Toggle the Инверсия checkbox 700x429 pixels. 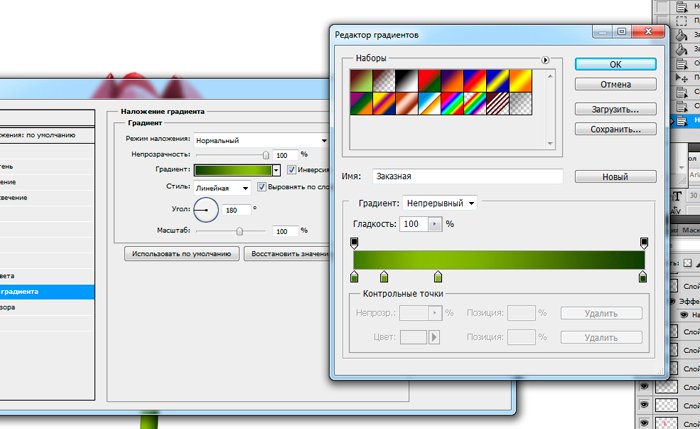click(291, 171)
